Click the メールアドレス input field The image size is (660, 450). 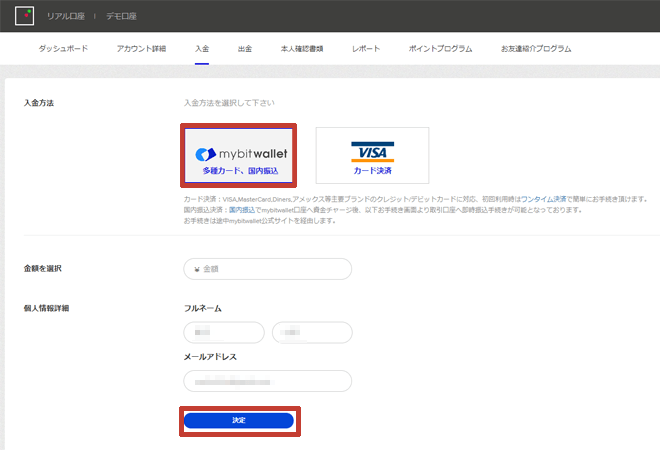(268, 381)
